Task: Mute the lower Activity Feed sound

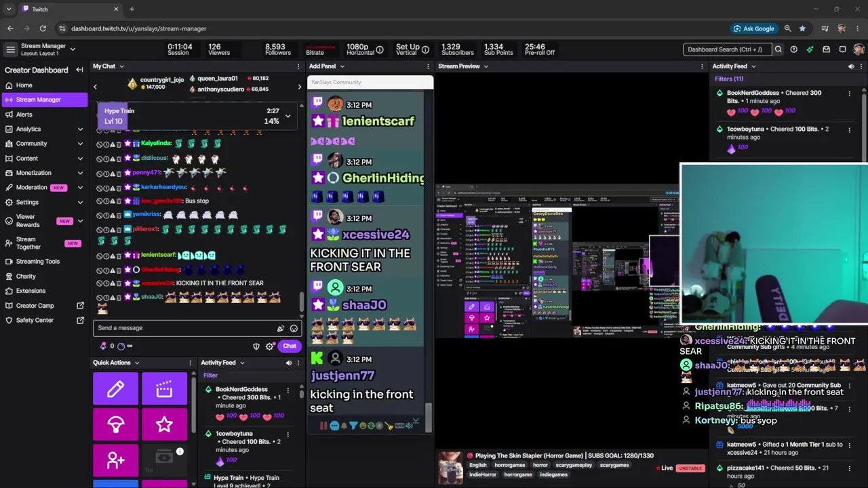Action: 288,363
